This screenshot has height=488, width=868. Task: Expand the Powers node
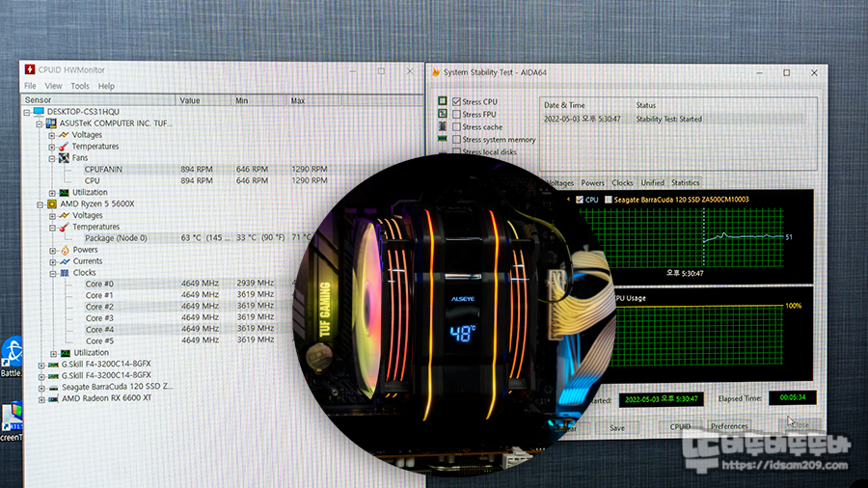(x=53, y=250)
